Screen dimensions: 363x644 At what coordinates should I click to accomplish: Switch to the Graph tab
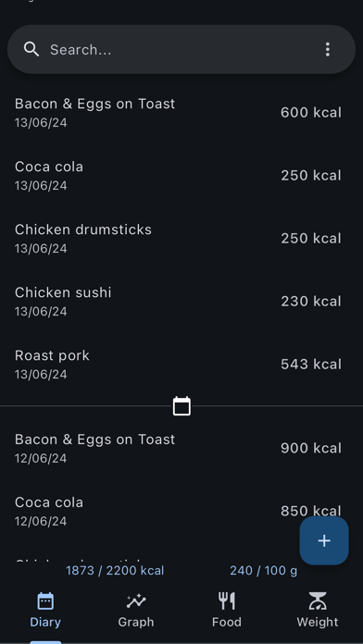click(x=136, y=611)
